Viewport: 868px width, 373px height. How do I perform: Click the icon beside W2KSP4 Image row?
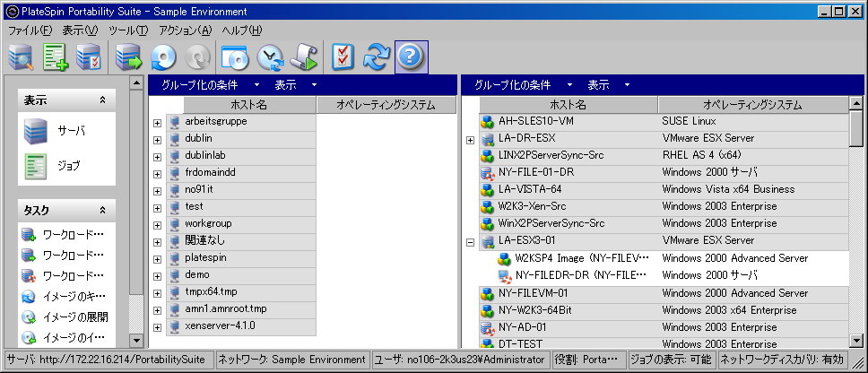click(504, 258)
